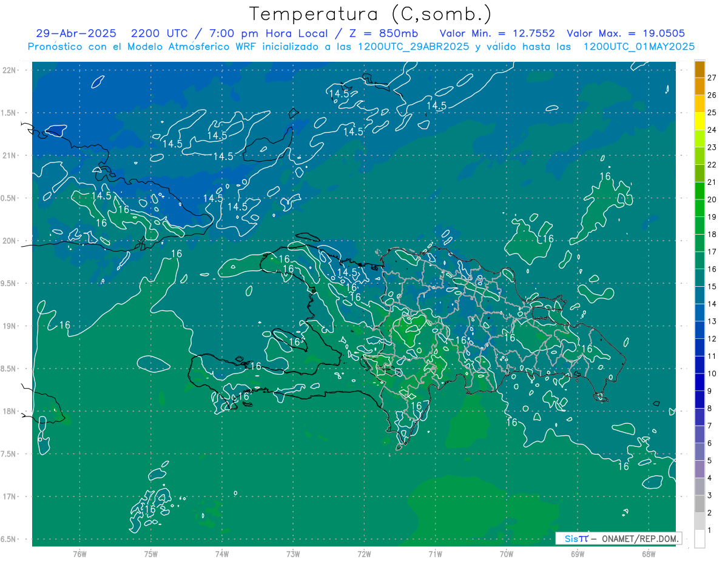This screenshot has width=728, height=562.
Task: Click the '15' value on the color scale
Action: pyautogui.click(x=712, y=287)
